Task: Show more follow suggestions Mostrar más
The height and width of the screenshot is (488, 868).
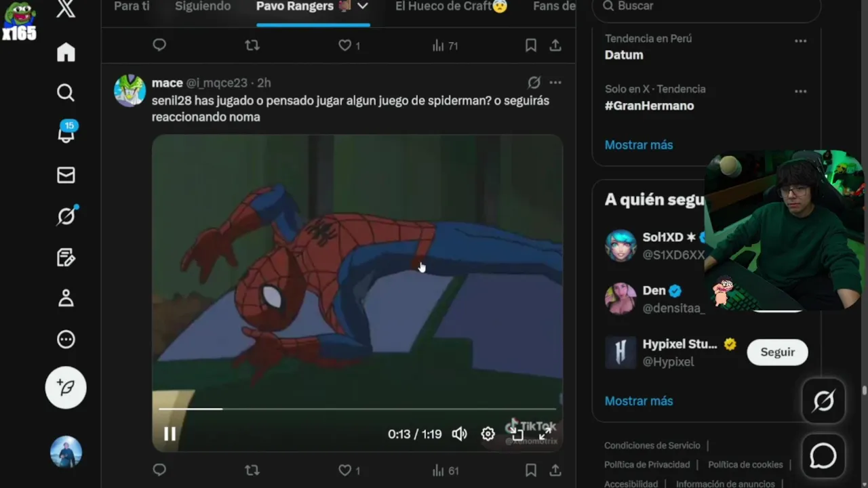Action: click(639, 401)
